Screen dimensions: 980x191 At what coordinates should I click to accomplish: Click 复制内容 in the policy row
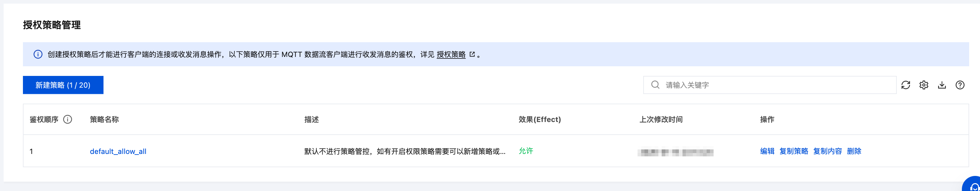coord(827,151)
